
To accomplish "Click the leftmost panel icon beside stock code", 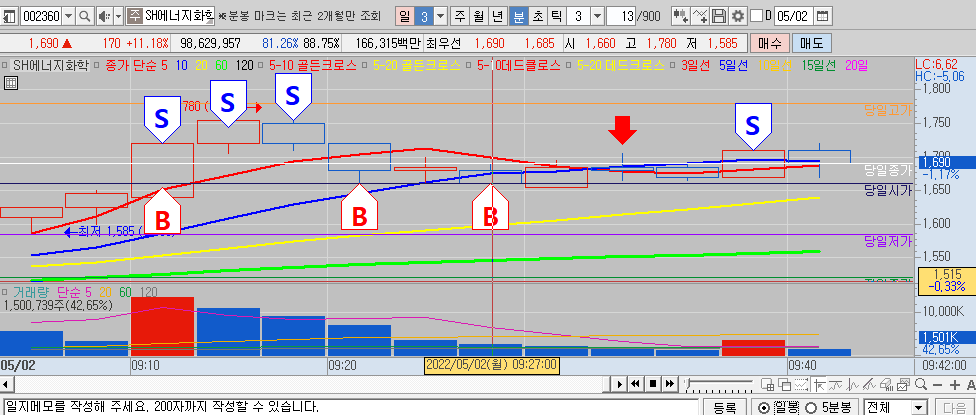I will (9, 16).
